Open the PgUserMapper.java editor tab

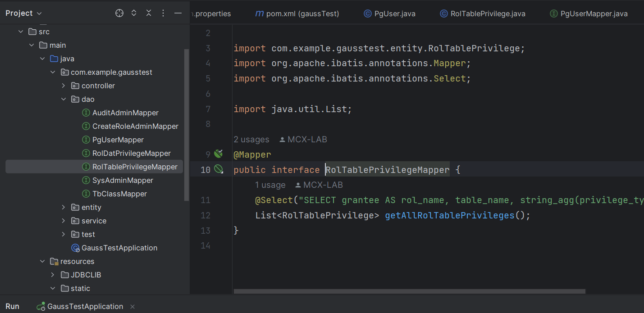(589, 14)
